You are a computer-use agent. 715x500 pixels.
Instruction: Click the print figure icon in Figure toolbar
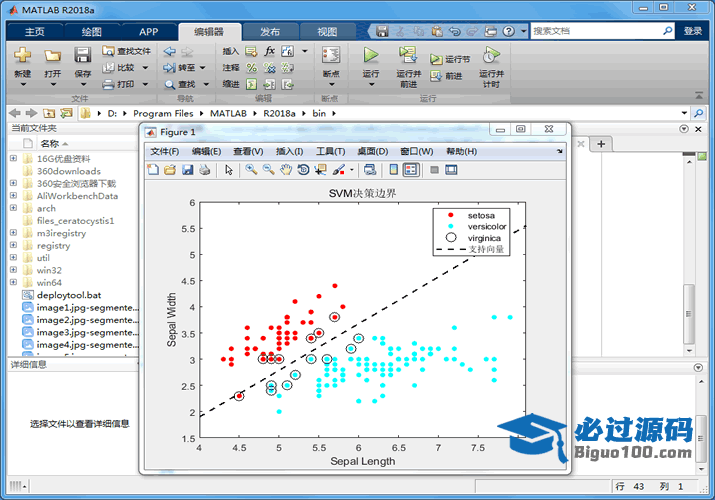205,170
